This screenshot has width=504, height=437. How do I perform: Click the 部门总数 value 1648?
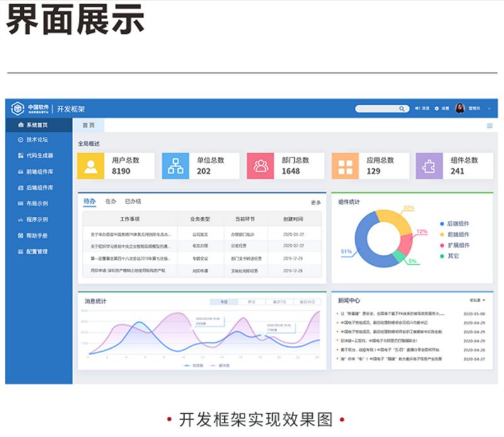[291, 171]
